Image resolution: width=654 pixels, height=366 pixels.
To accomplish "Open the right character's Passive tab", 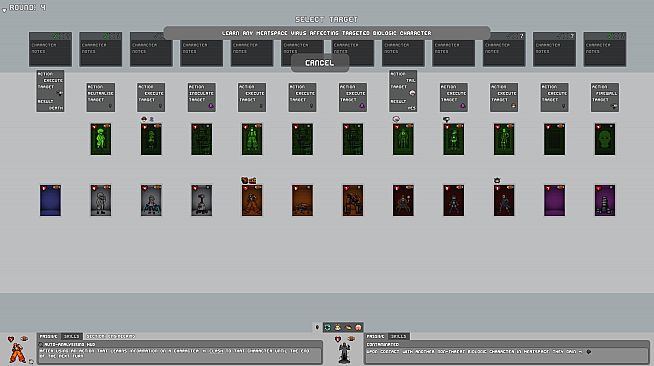I will click(375, 336).
